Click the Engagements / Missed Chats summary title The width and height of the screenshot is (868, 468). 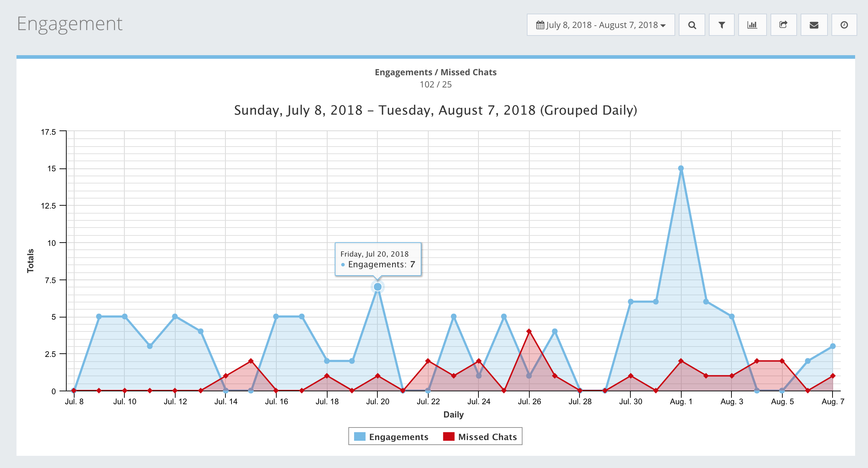point(435,72)
